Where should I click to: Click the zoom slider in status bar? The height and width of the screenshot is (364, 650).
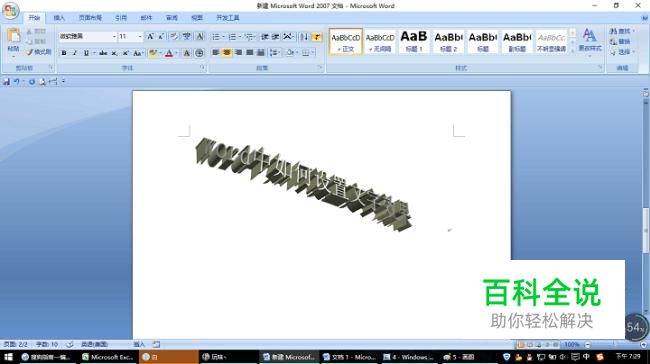(614, 345)
